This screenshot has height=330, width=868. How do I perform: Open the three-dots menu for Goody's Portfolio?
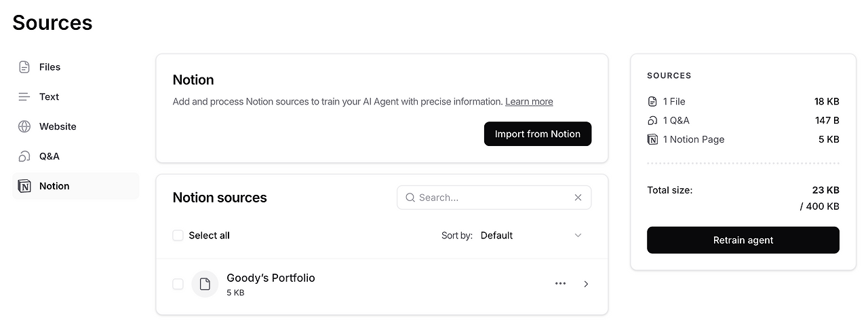(x=560, y=284)
